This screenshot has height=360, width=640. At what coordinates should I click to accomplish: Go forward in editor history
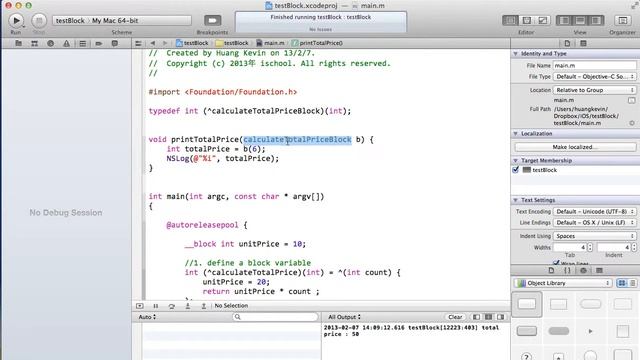165,43
